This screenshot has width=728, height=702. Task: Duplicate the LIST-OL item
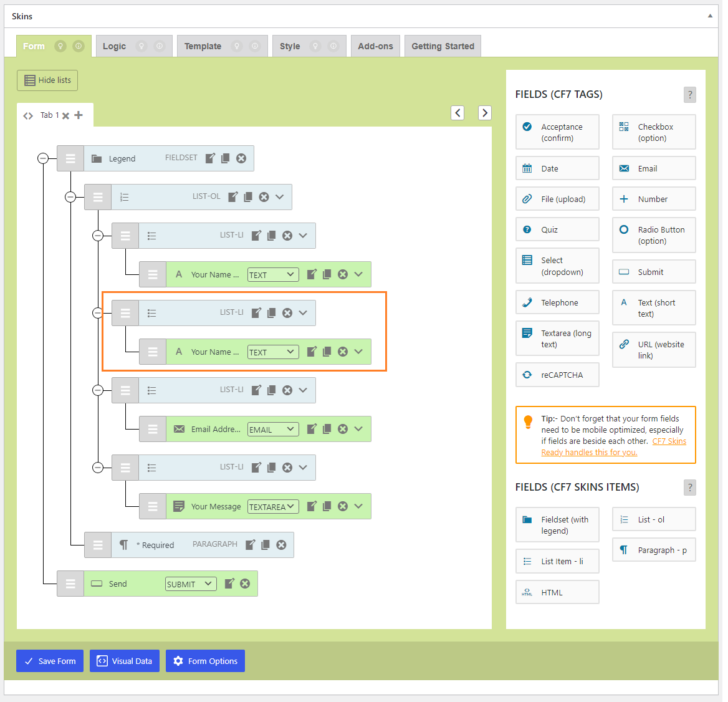click(x=248, y=197)
